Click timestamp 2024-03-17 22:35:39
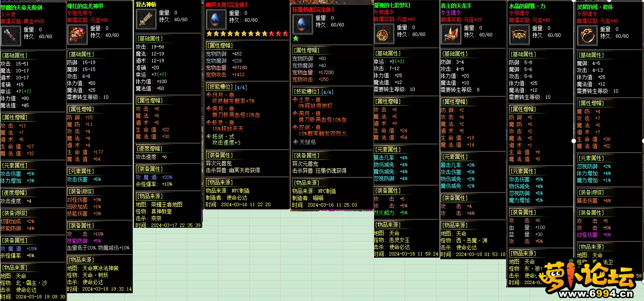 coord(169,225)
